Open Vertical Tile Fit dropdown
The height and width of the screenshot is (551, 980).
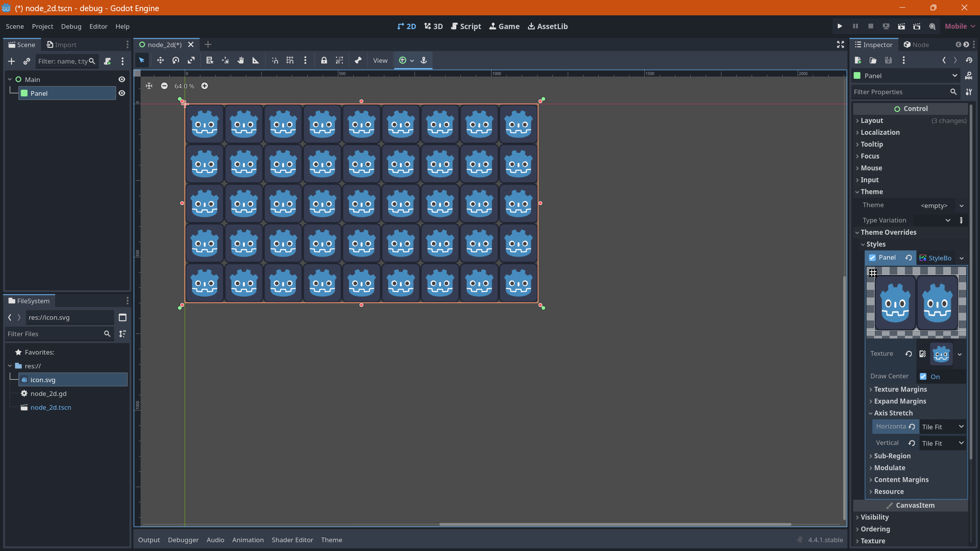(x=942, y=443)
